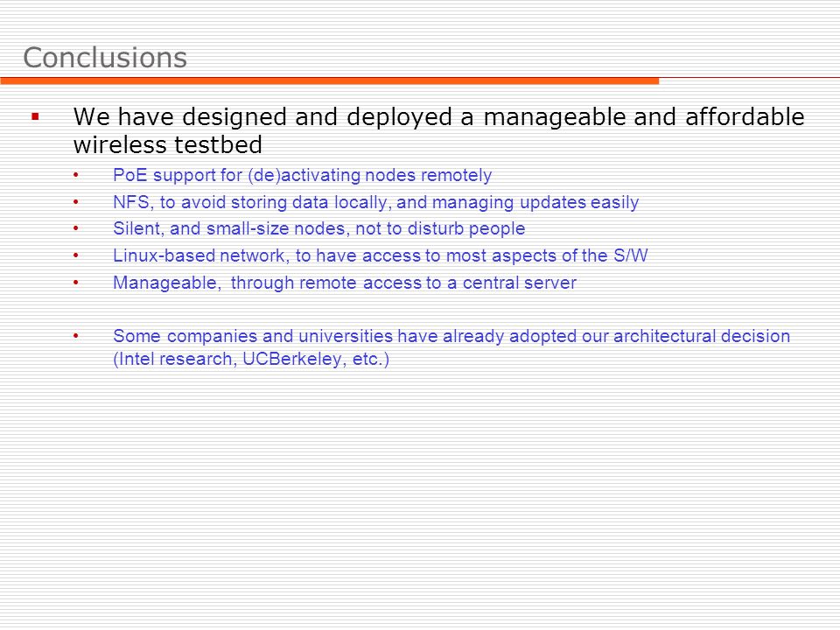Click the bullet dot before PoE support
Image resolution: width=840 pixels, height=630 pixels.
coord(76,175)
